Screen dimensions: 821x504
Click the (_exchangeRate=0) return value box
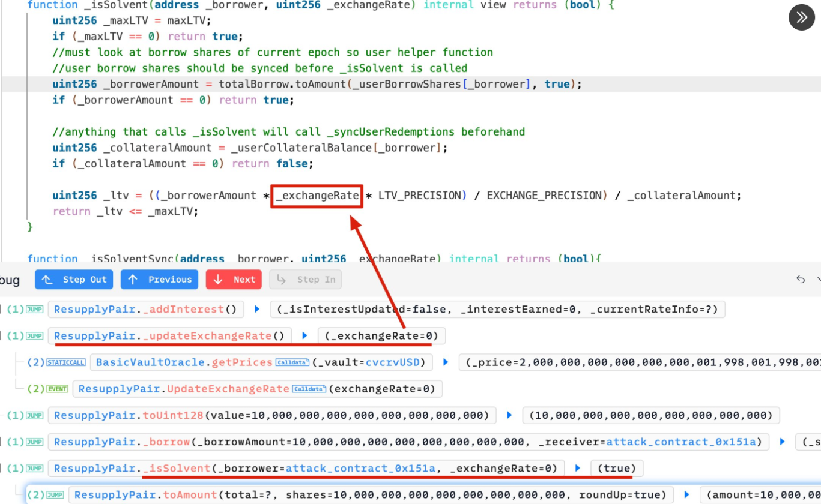coord(381,336)
